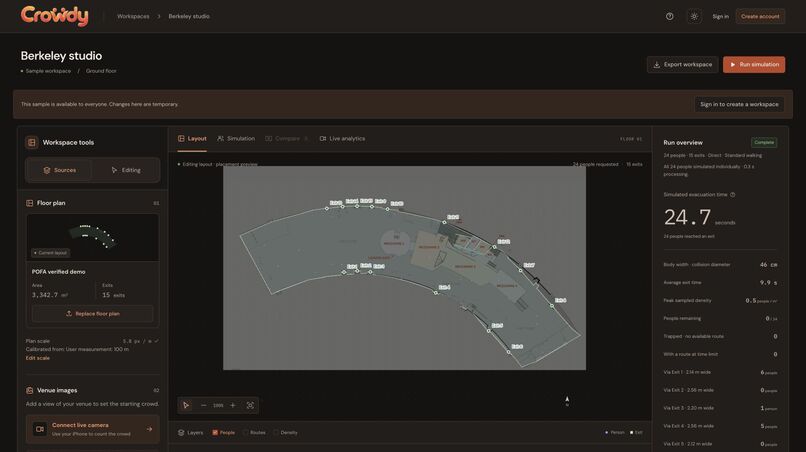
Task: Click info icon beside Simulated evacuation time
Action: click(x=732, y=195)
